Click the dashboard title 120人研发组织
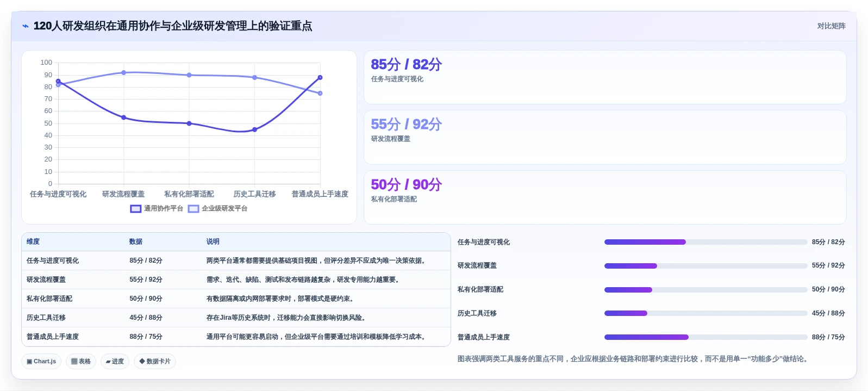The width and height of the screenshot is (868, 391). pos(173,26)
